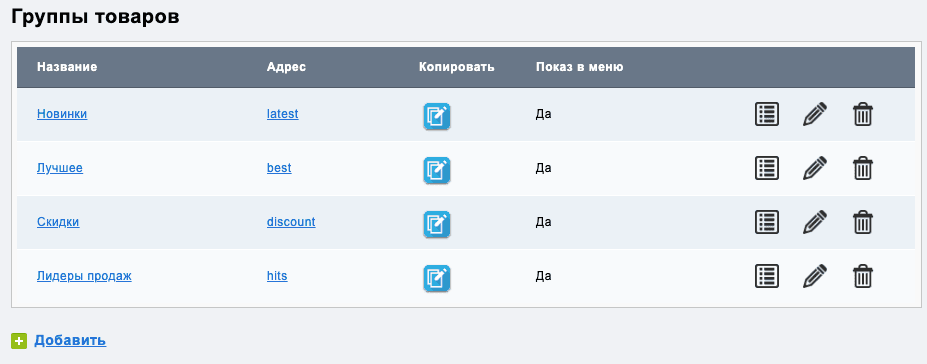
Task: Copy the Лидеры продаж group
Action: [x=436, y=278]
